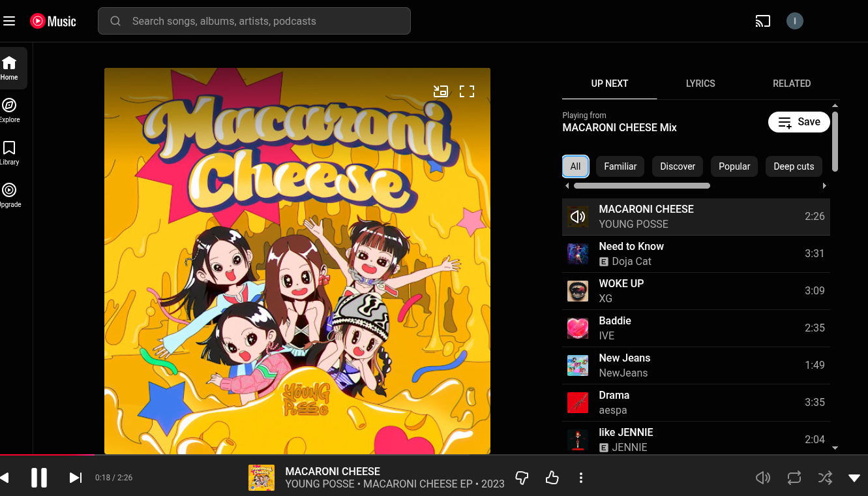Select the Popular filter chip
Screen dimensions: 868x496
coord(734,166)
